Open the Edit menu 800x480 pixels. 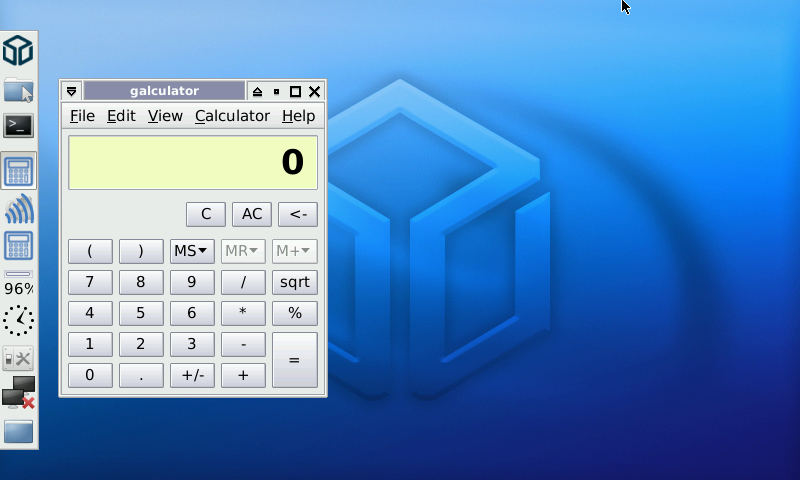[x=121, y=116]
